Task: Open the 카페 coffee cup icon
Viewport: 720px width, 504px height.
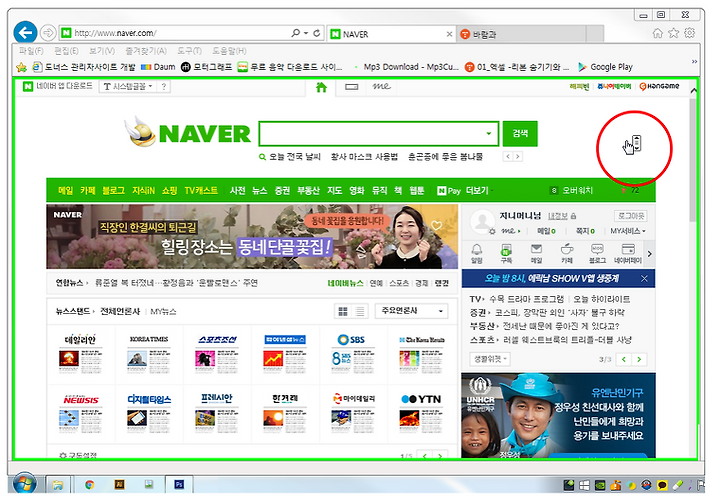Action: 567,253
